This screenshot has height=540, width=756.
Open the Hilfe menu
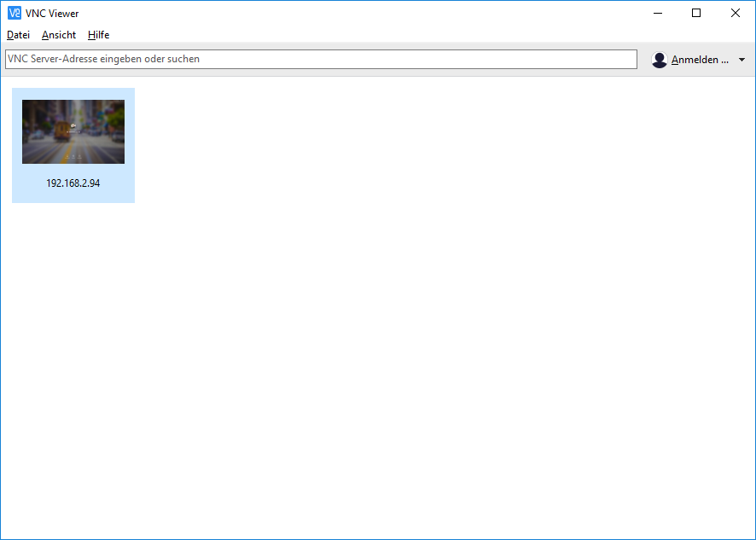point(98,35)
